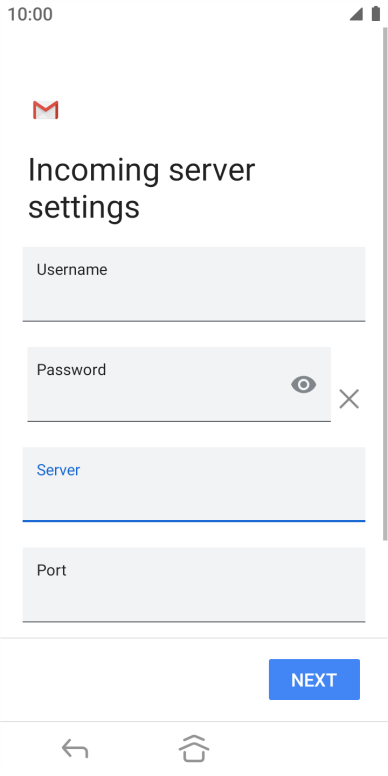Click the 'Password' label text
The width and height of the screenshot is (388, 776).
pyautogui.click(x=71, y=370)
